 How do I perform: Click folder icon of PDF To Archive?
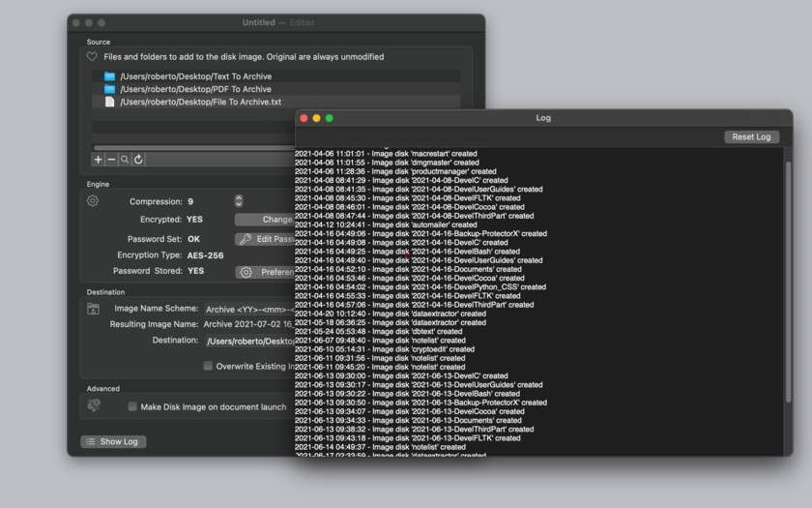(x=109, y=89)
